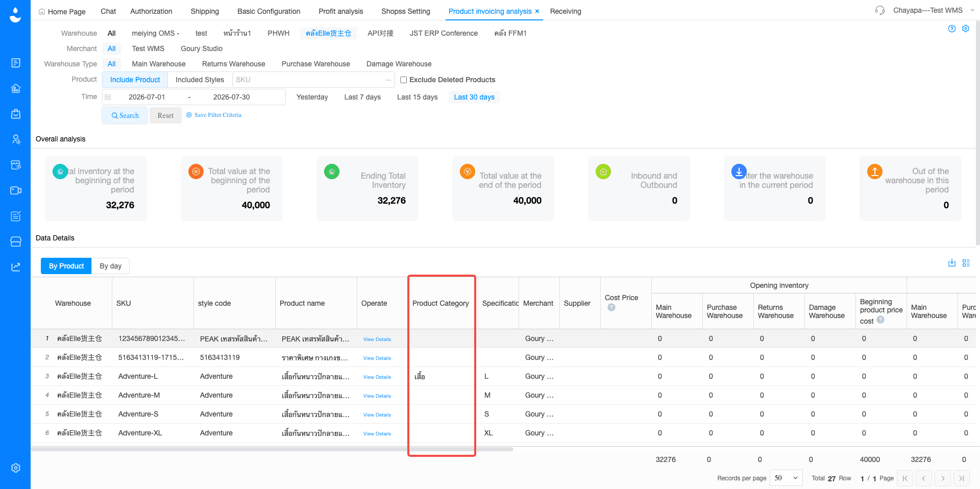Select warehouse filter PHWH
Viewport: 980px width, 489px height.
click(279, 33)
